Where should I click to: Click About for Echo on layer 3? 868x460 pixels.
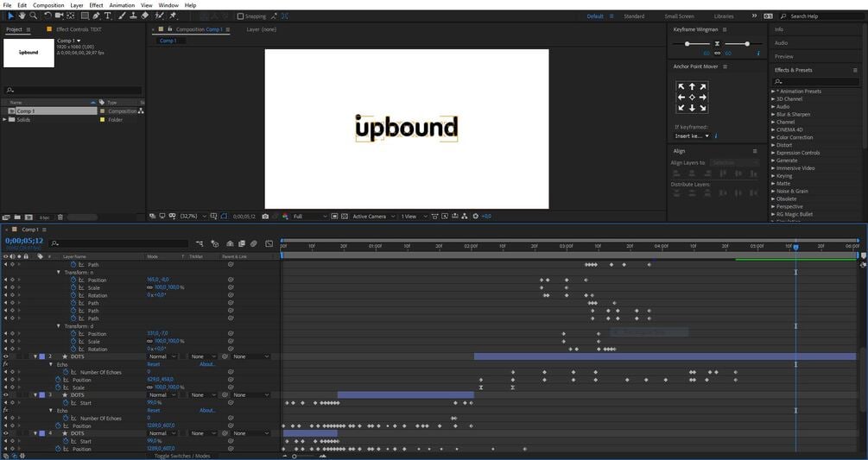click(206, 410)
